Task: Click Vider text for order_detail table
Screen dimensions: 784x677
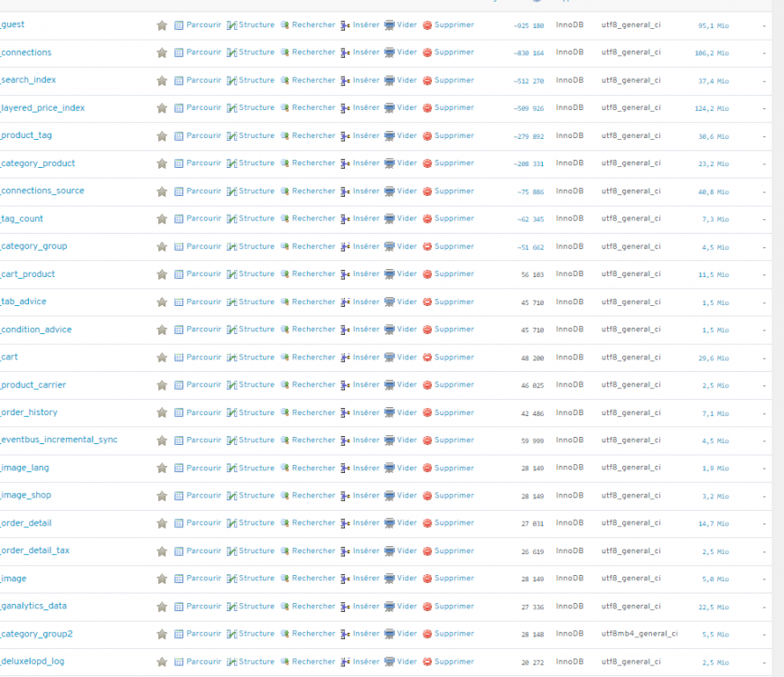Action: (407, 524)
